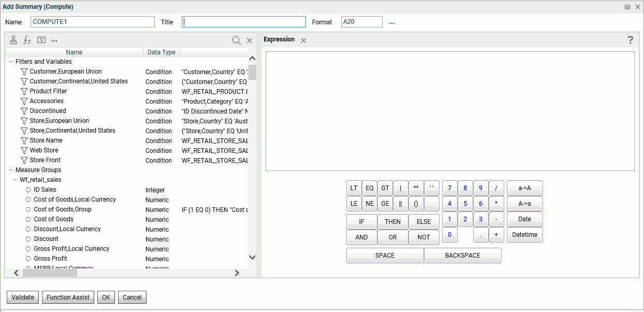
Task: Insert ELSE keyword
Action: coord(424,222)
